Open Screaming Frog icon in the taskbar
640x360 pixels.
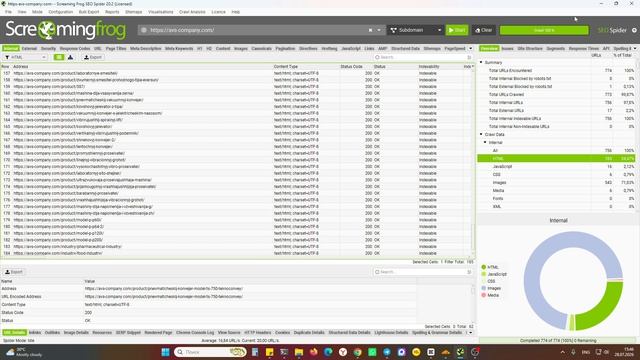460,352
